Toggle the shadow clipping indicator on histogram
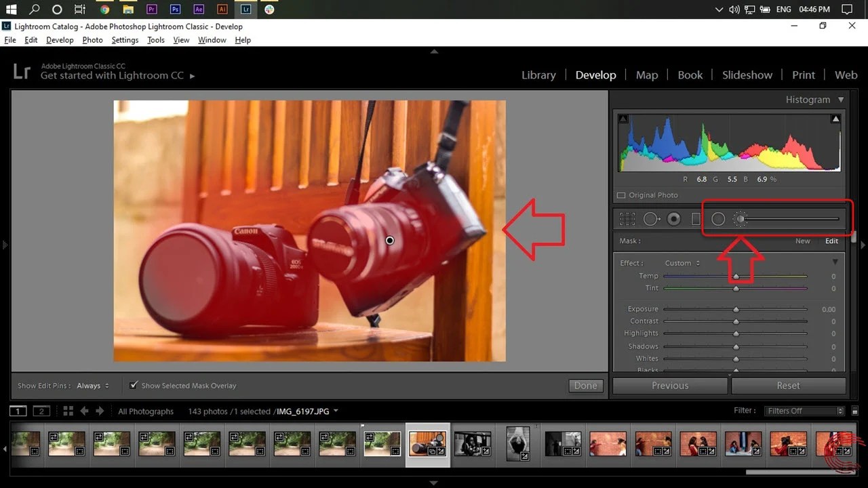This screenshot has width=868, height=488. 623,119
